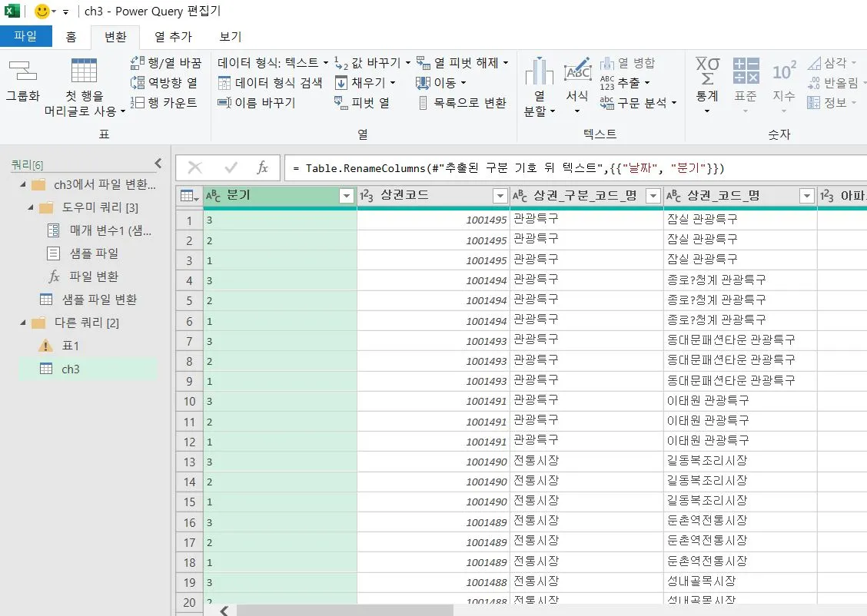Open Quick Access Toolbar customize arrow

point(65,12)
